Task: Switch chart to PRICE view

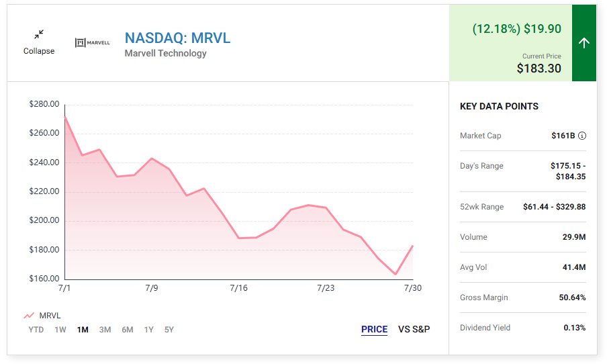Action: click(x=375, y=330)
